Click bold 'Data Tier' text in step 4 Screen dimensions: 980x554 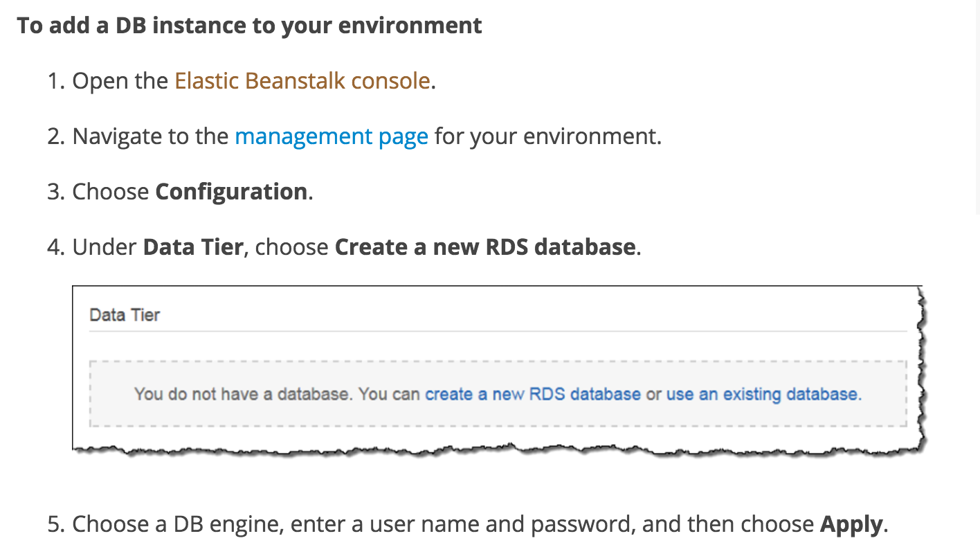[x=193, y=247]
